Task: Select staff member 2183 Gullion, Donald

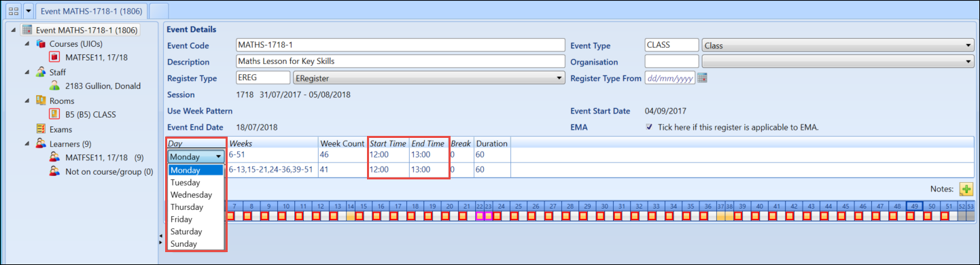Action: [103, 86]
